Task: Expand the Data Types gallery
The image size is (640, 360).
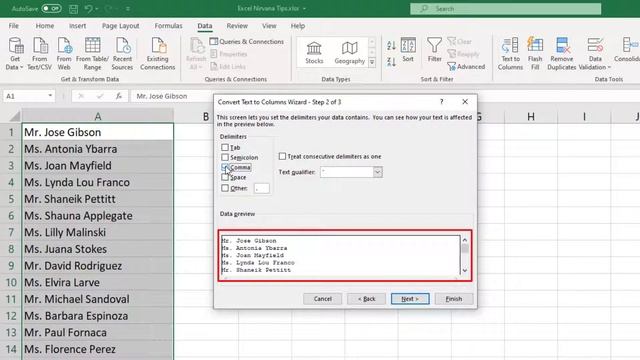Action: (x=372, y=62)
